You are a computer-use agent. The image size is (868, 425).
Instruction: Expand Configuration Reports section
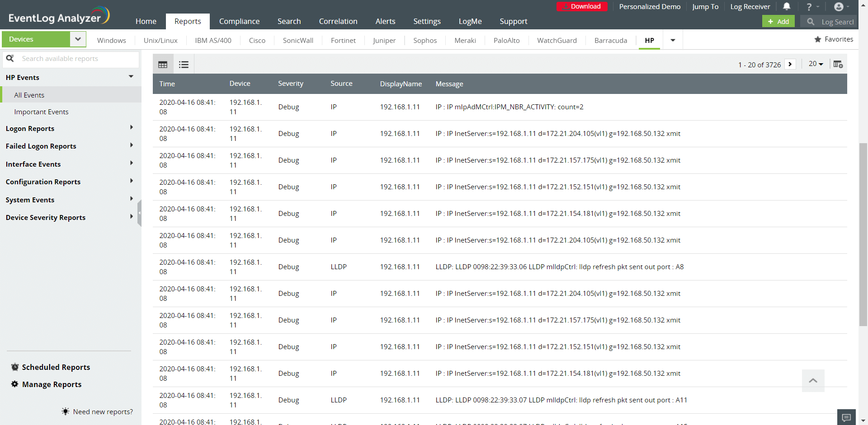point(132,181)
